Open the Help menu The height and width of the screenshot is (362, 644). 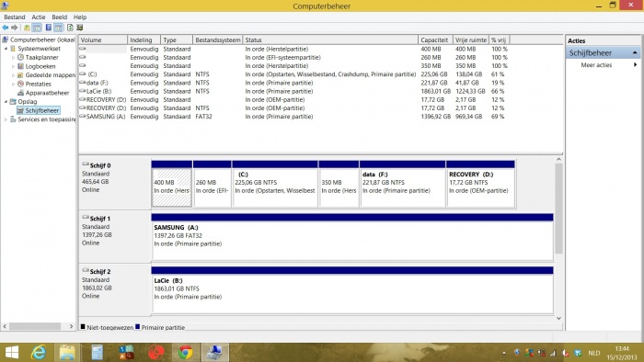tap(80, 17)
